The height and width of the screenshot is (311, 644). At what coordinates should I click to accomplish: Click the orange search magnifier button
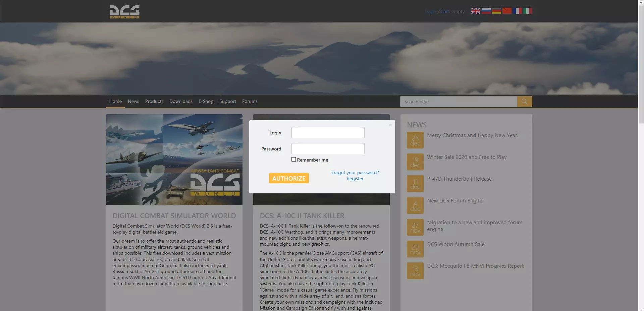point(525,102)
